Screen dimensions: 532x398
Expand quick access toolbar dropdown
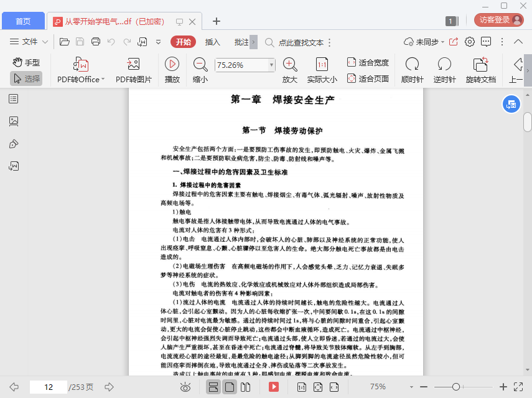159,42
